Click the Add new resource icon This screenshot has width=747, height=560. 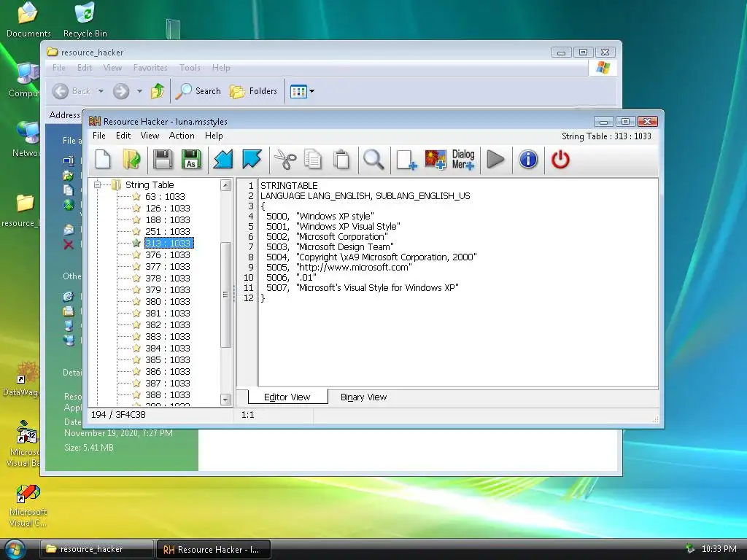click(x=406, y=160)
